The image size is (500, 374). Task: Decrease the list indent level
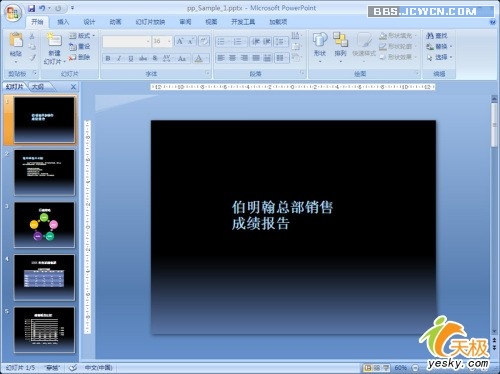coord(256,41)
